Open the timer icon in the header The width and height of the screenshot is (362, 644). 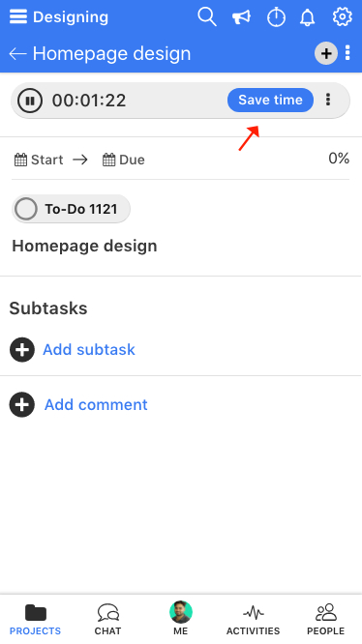[276, 17]
